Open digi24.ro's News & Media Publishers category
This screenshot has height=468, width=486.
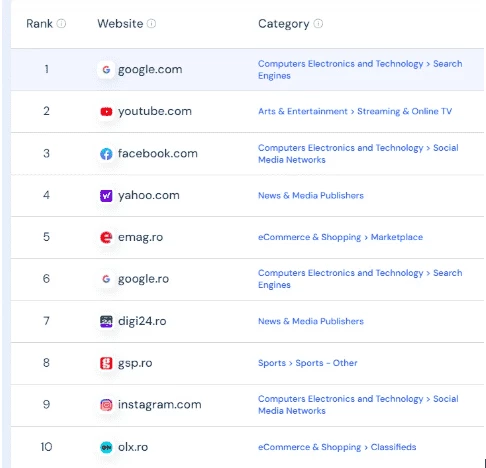[311, 321]
